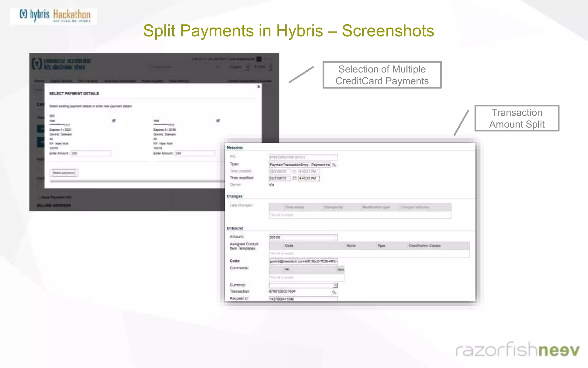
Task: Open the calendar icon for Time created
Action: tap(294, 172)
